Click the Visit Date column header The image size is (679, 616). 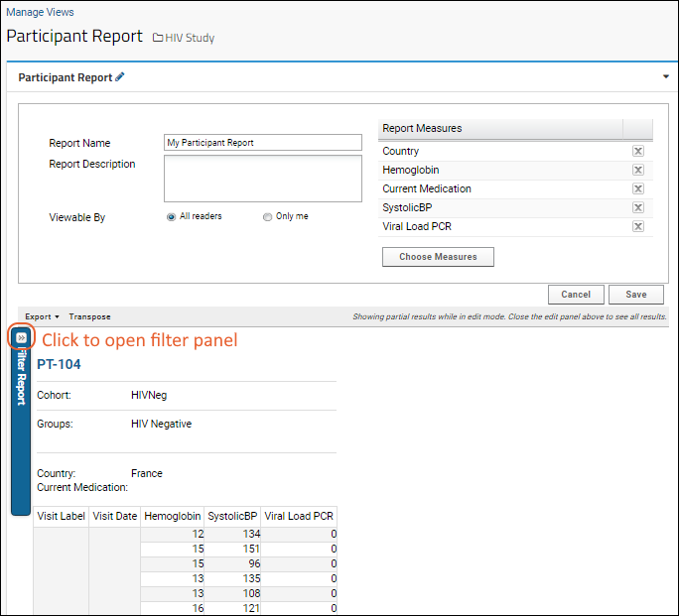pos(115,516)
